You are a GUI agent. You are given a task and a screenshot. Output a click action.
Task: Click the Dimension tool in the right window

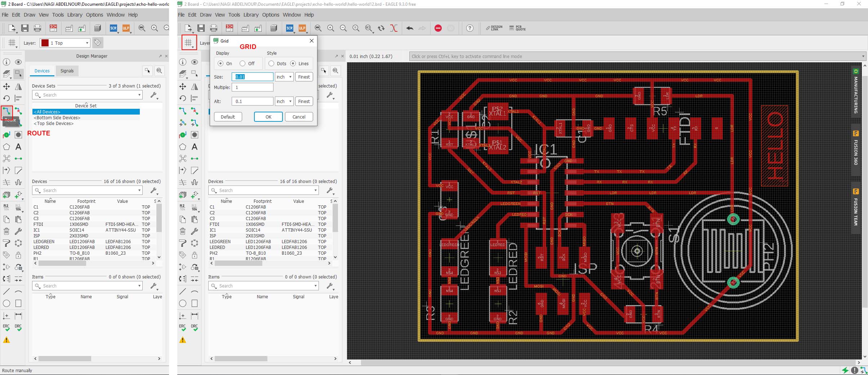[x=195, y=316]
